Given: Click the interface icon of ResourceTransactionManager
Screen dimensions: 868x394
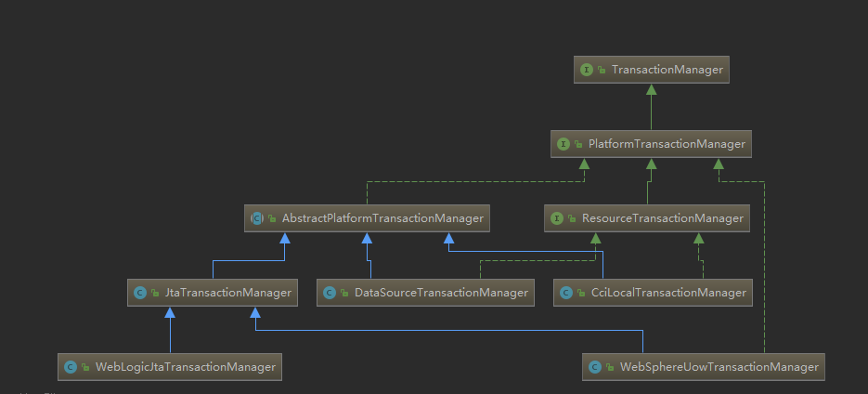Looking at the screenshot, I should 556,218.
